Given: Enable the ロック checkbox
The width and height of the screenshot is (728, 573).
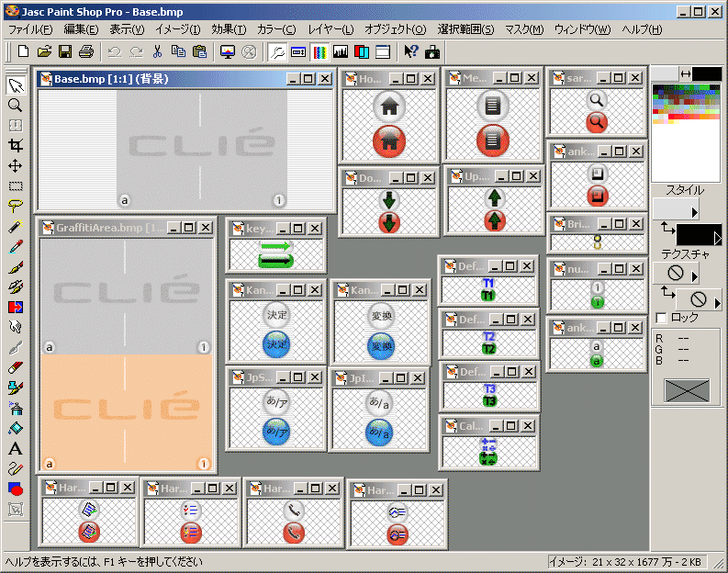Looking at the screenshot, I should 662,318.
